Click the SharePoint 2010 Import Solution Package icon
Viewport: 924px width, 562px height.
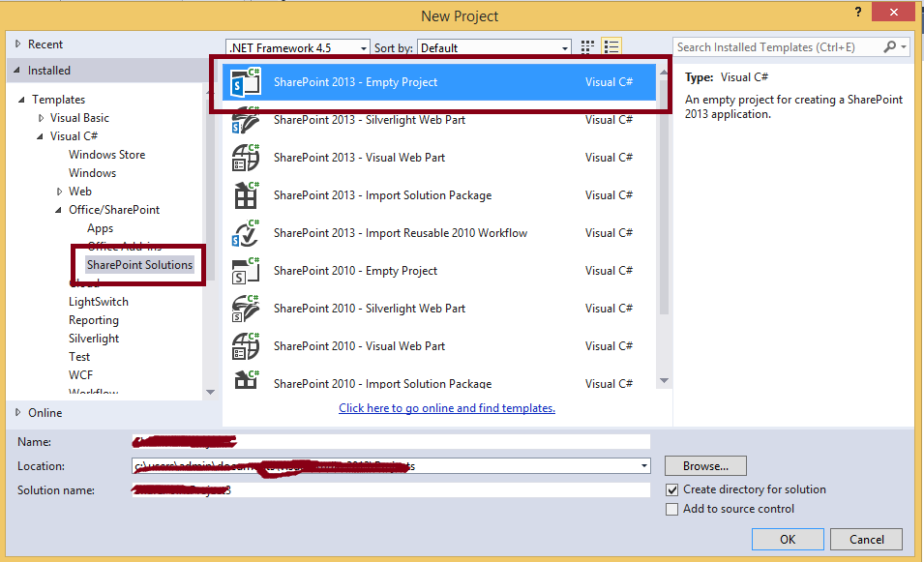(245, 379)
